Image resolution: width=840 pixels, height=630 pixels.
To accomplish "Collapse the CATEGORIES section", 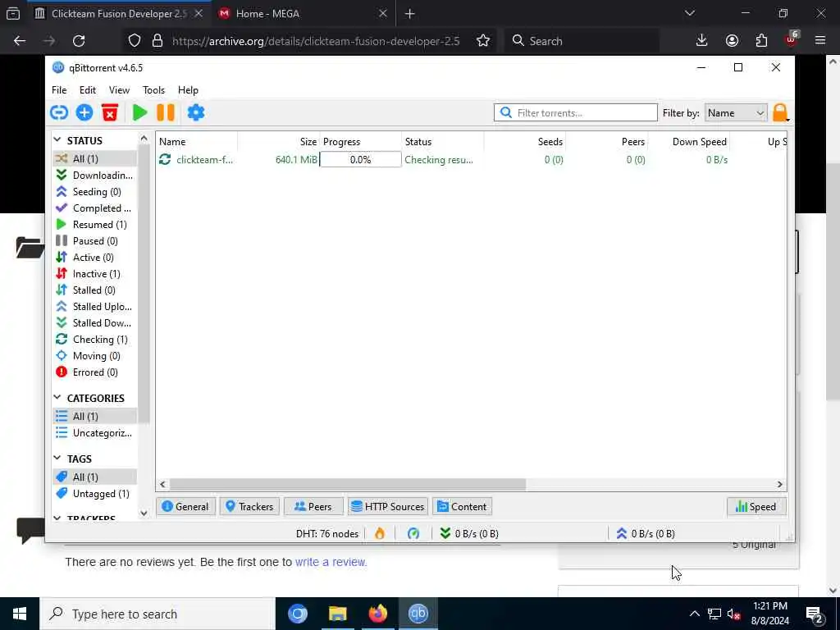I will [x=57, y=398].
